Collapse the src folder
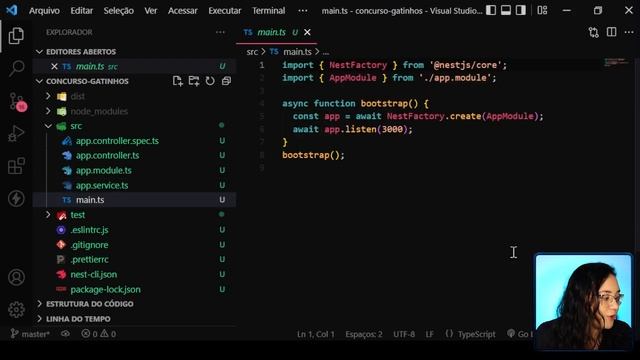640x360 pixels. pos(48,126)
